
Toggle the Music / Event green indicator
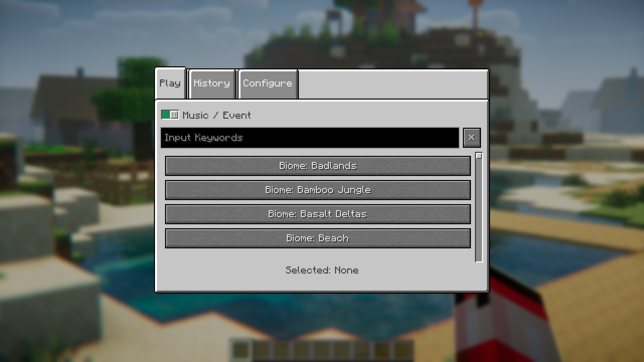(x=170, y=115)
